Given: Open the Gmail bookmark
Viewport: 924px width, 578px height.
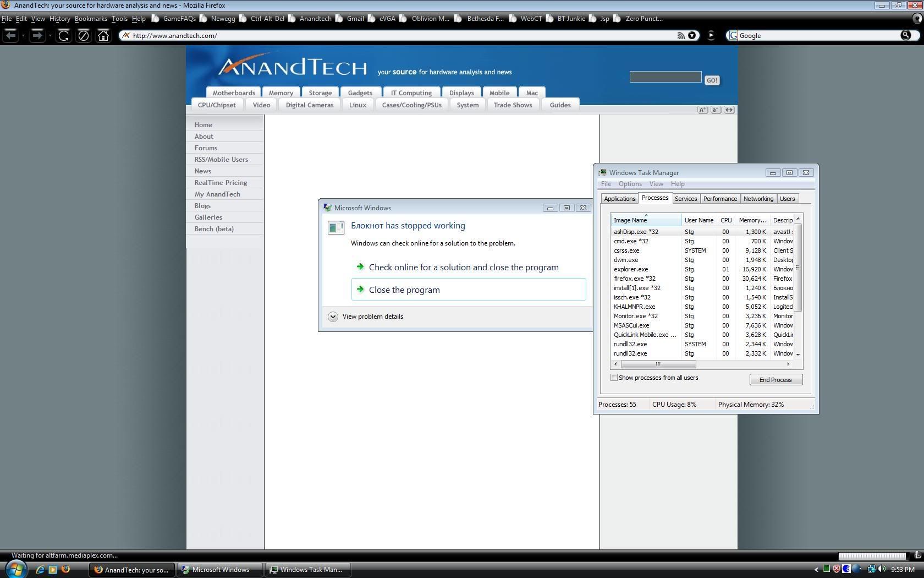Looking at the screenshot, I should pos(350,19).
